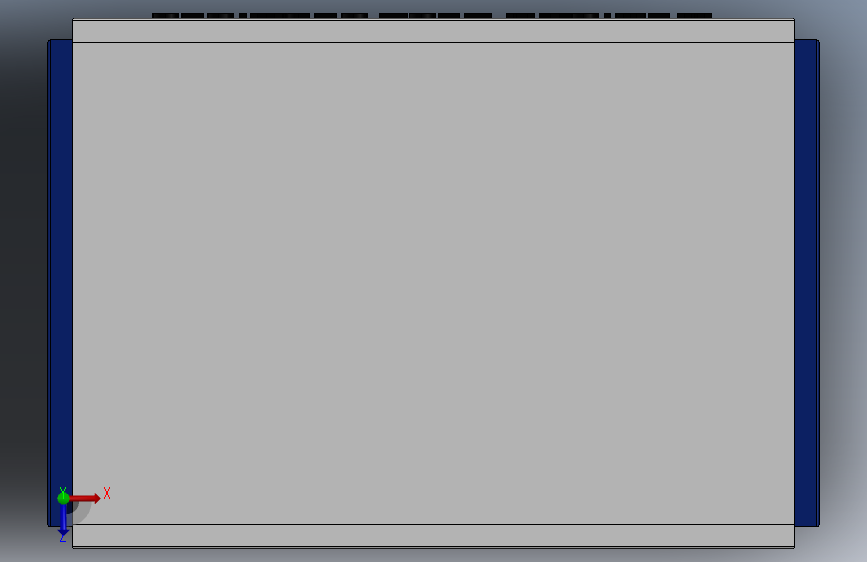Select the leftmost black connector on top edge
Image resolution: width=867 pixels, height=562 pixels.
click(165, 15)
